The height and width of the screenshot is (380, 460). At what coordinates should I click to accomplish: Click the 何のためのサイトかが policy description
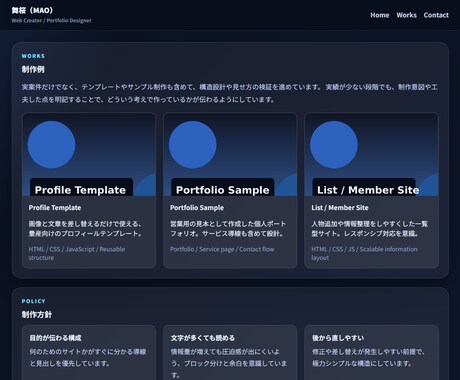88,357
